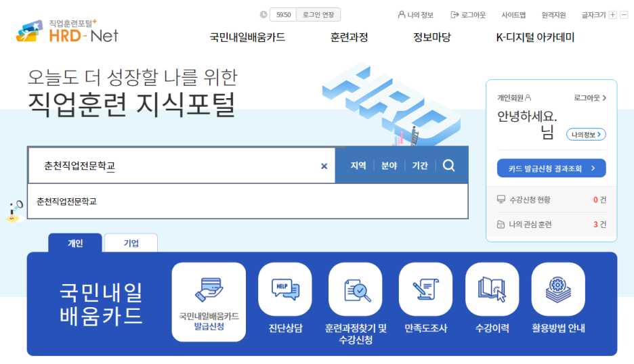Switch to the 개인 tab
634x364 pixels.
click(75, 243)
